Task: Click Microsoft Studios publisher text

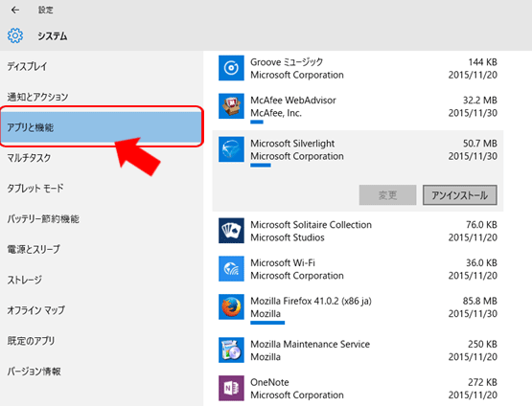Action: (288, 237)
